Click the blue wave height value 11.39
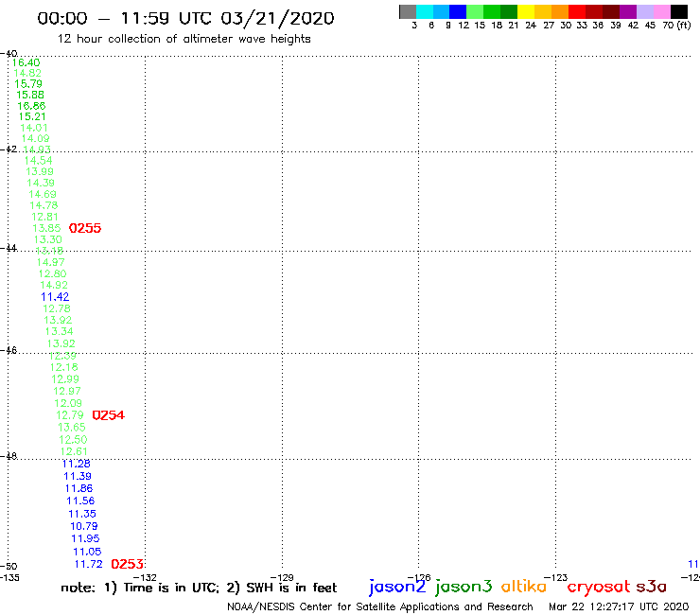700x615 pixels. point(78,476)
